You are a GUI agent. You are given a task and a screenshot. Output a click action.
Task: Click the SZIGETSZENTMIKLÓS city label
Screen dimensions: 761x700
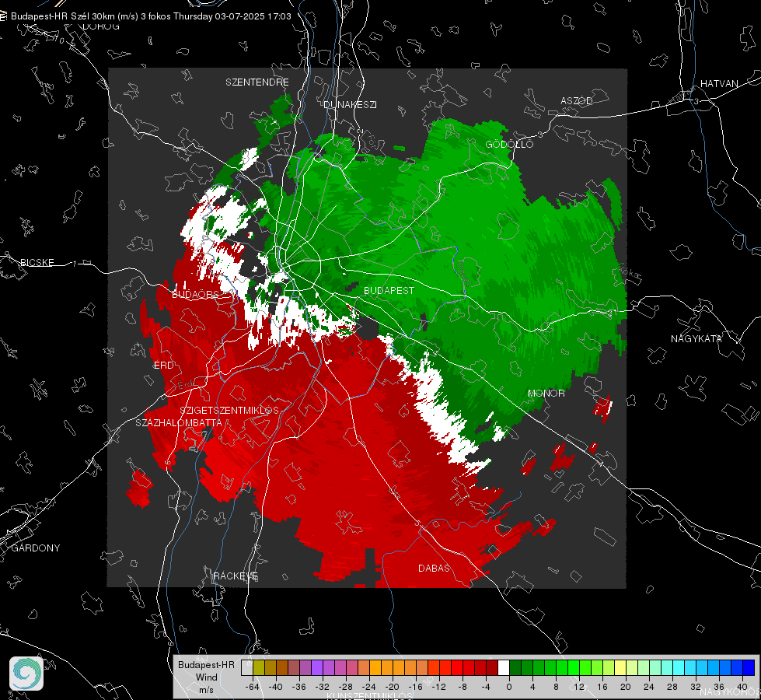tap(229, 410)
